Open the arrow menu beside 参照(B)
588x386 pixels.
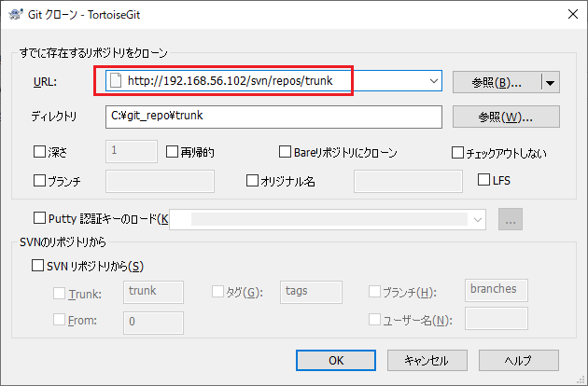[550, 82]
